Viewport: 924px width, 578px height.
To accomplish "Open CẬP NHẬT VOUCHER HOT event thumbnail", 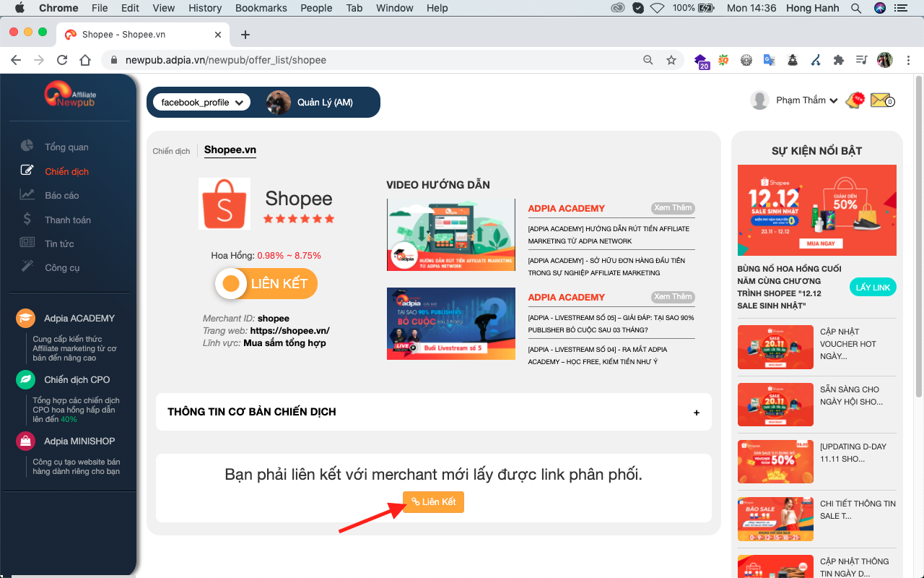I will coord(775,348).
